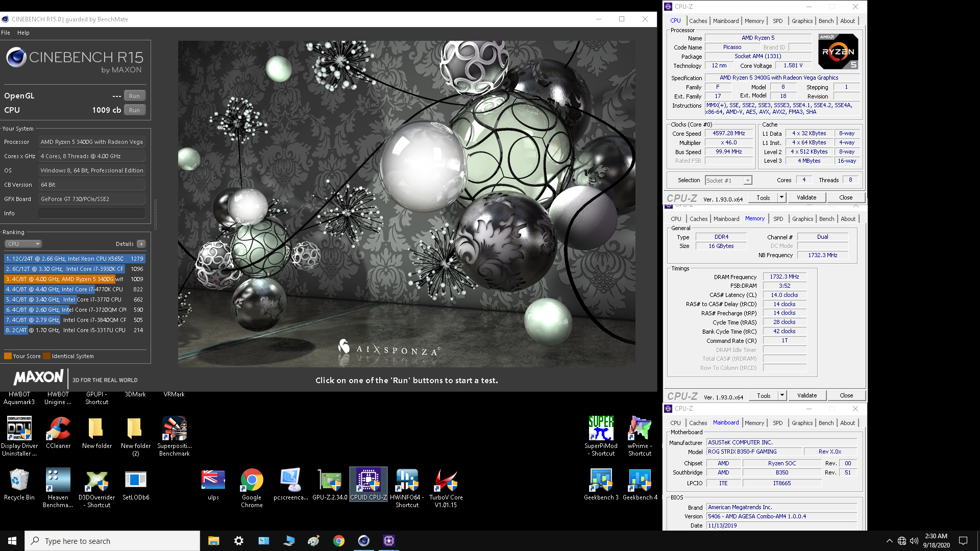Select ranking row Intel Core i7-4770K

(x=75, y=289)
